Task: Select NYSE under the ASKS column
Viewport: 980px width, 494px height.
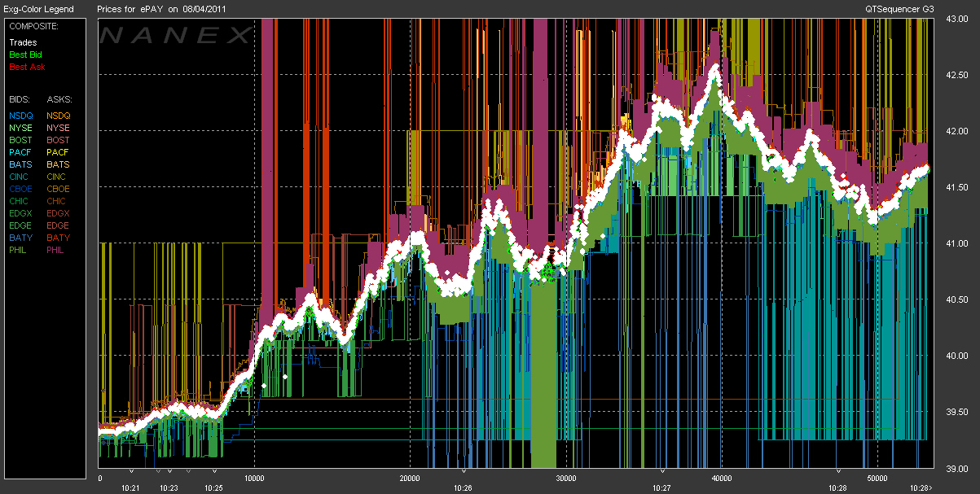Action: (x=59, y=128)
